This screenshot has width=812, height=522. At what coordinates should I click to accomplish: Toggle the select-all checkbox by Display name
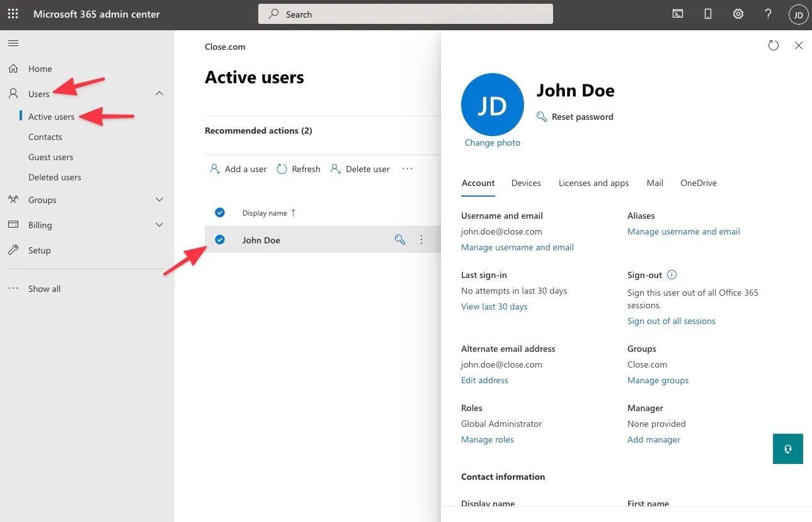(x=220, y=212)
